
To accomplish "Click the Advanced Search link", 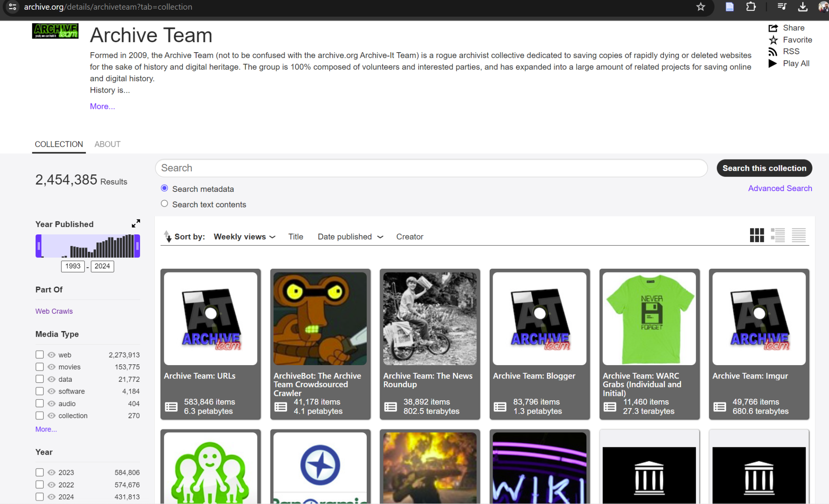I will [x=780, y=188].
